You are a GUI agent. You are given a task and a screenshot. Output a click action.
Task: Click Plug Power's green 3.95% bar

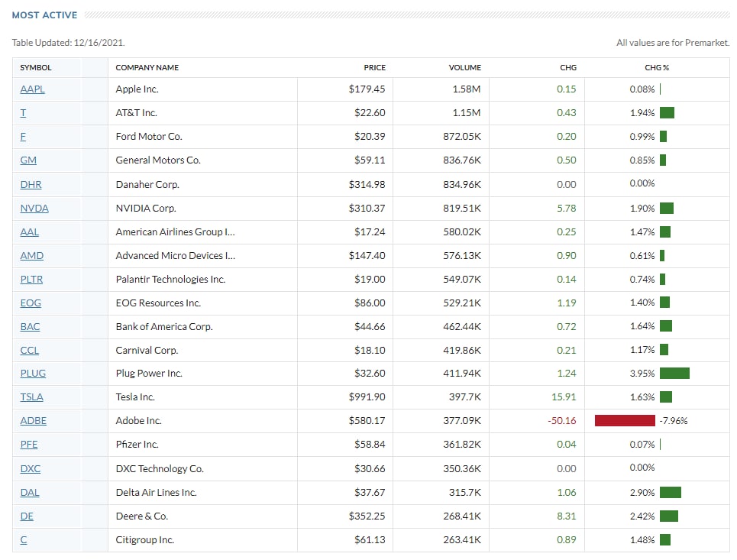674,374
